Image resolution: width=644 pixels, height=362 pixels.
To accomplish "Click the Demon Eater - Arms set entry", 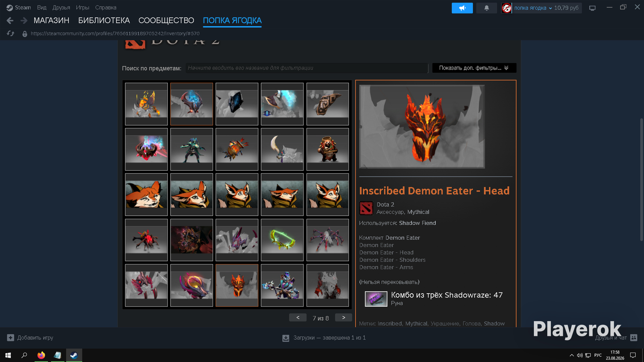I will click(386, 267).
